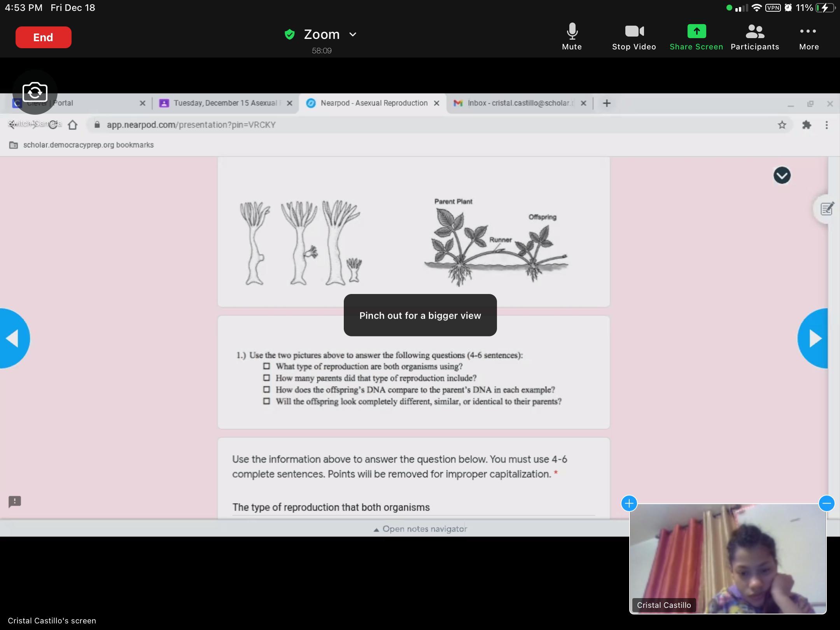The image size is (840, 630).
Task: Check box for type of reproduction question
Action: click(266, 366)
